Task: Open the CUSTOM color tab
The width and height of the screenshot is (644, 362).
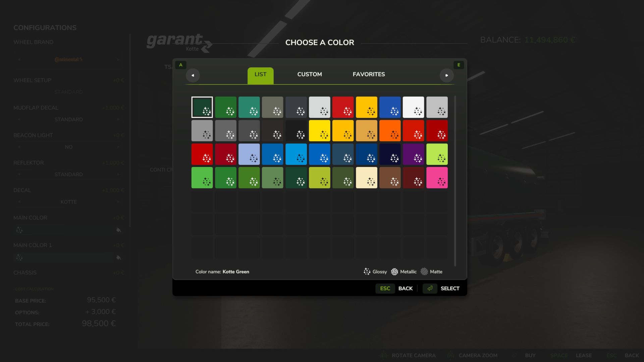Action: [x=309, y=74]
